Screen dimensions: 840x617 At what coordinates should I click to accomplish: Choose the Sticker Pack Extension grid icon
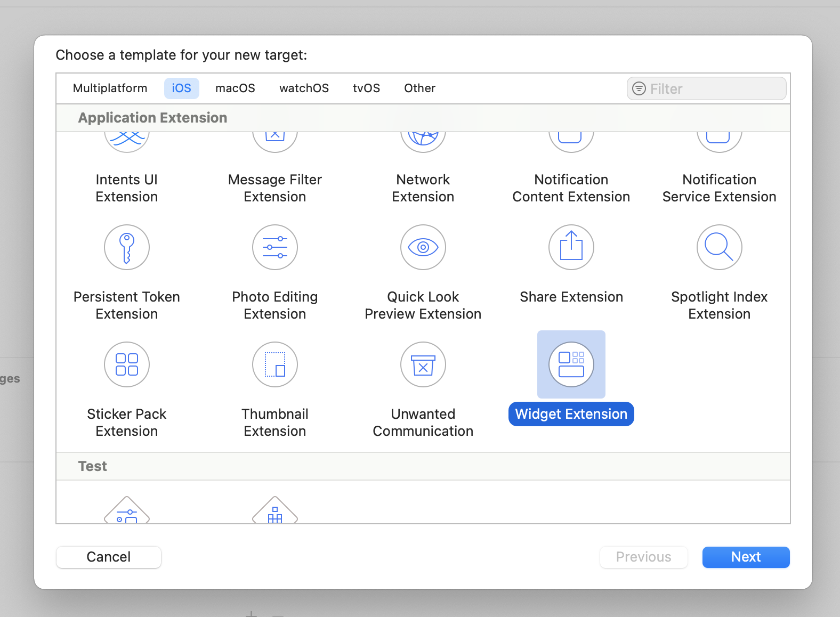pyautogui.click(x=127, y=364)
